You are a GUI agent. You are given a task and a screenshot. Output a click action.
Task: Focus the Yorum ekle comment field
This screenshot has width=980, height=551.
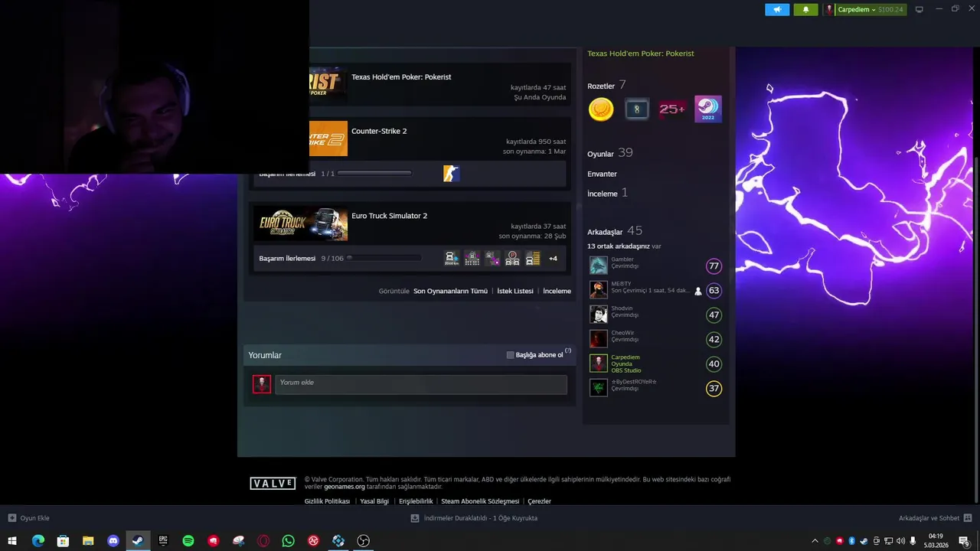(420, 384)
